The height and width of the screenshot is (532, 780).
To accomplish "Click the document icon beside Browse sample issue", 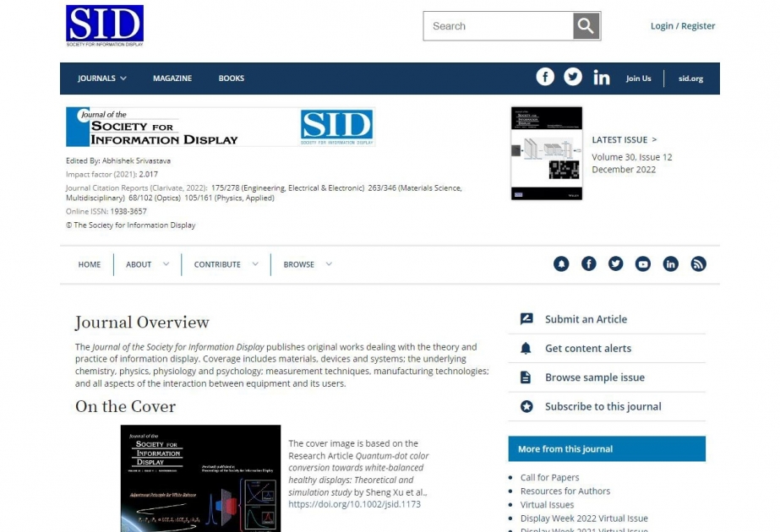I will coord(526,377).
